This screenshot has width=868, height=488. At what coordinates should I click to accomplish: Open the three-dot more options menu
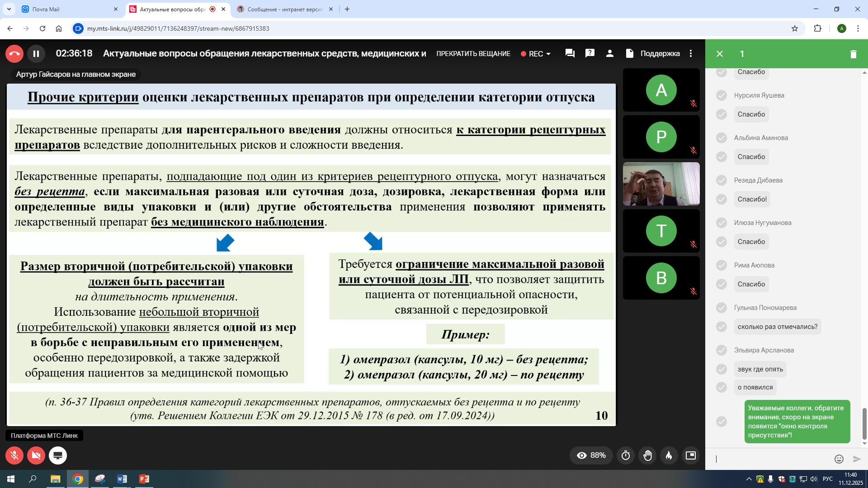(690, 53)
